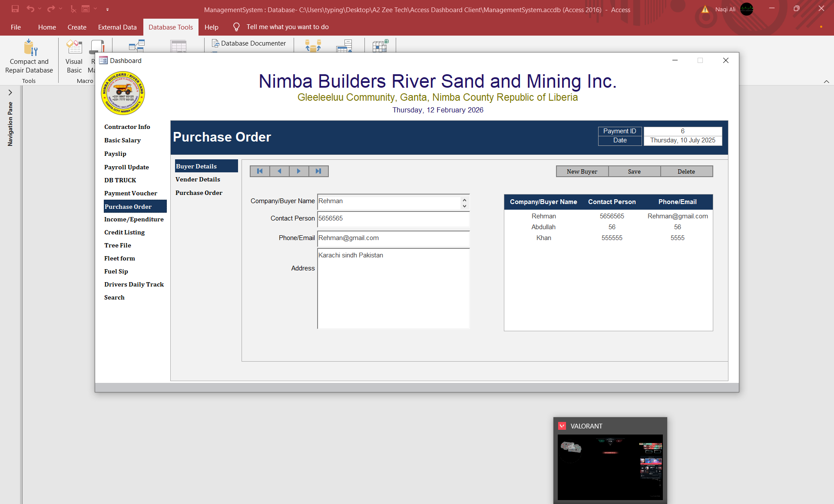Click the Phone/Email input field
This screenshot has width=834, height=504.
tap(394, 238)
